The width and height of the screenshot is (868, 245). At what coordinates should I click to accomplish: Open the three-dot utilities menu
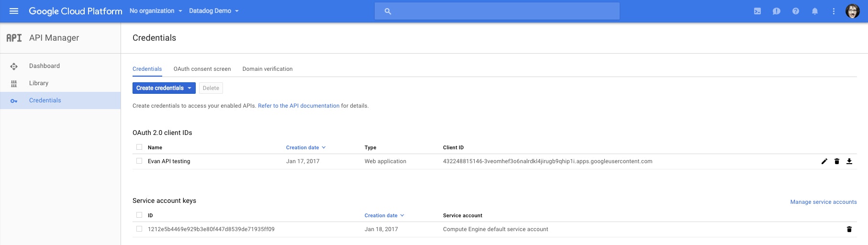pyautogui.click(x=834, y=11)
